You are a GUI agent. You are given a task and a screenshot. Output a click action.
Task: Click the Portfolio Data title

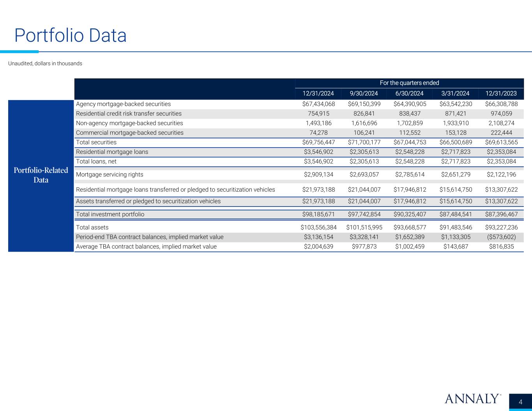point(71,35)
